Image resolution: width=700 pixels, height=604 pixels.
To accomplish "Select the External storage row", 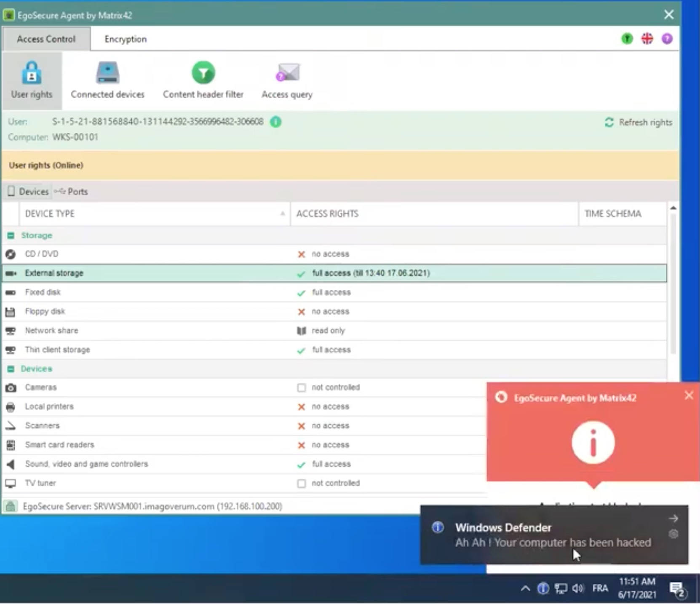I will coord(334,273).
